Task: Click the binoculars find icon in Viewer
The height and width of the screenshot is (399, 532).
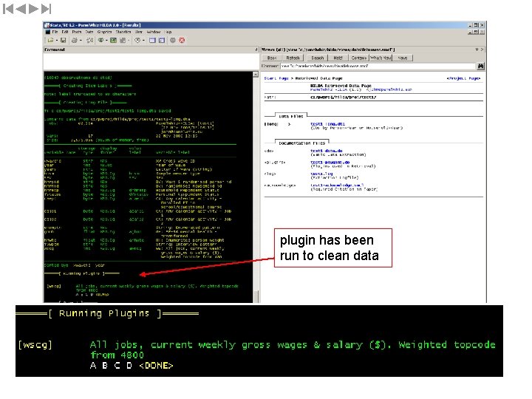Action: pos(480,66)
